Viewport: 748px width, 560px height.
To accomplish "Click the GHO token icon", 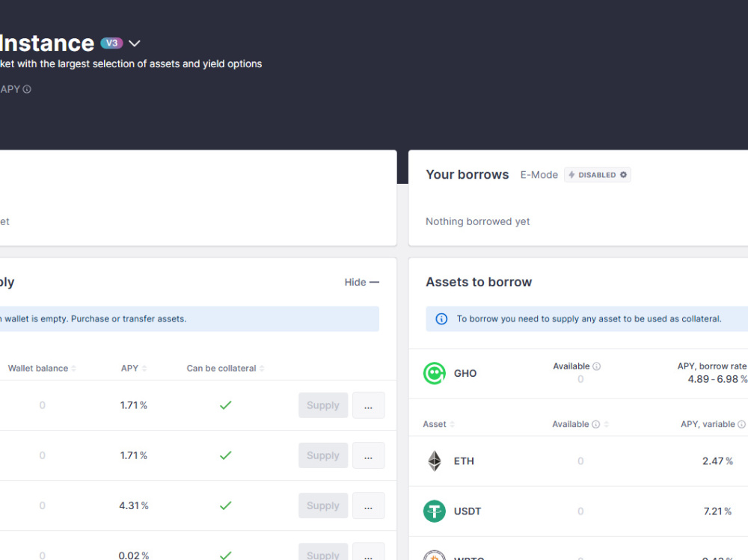I will coord(435,373).
